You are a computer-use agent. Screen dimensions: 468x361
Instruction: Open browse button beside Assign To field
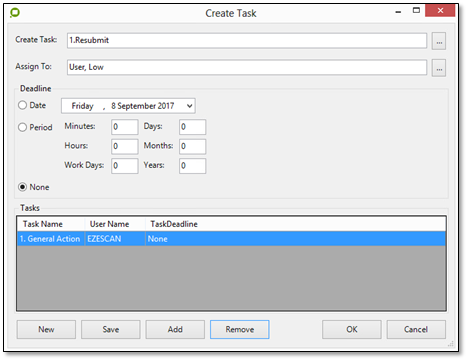click(439, 68)
